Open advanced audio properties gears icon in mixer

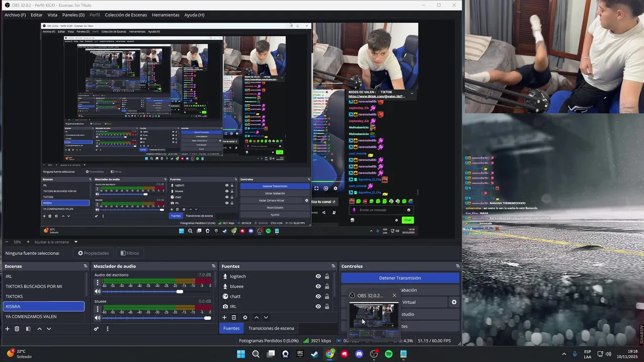96,329
